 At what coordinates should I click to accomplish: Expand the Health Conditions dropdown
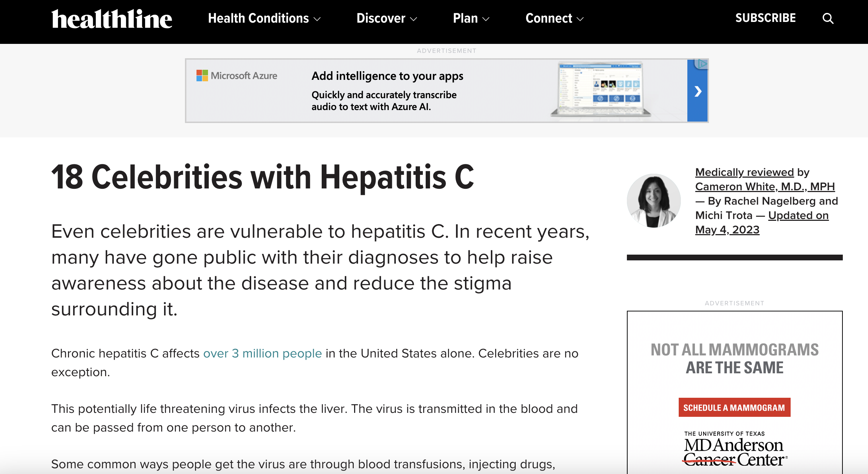pyautogui.click(x=265, y=18)
